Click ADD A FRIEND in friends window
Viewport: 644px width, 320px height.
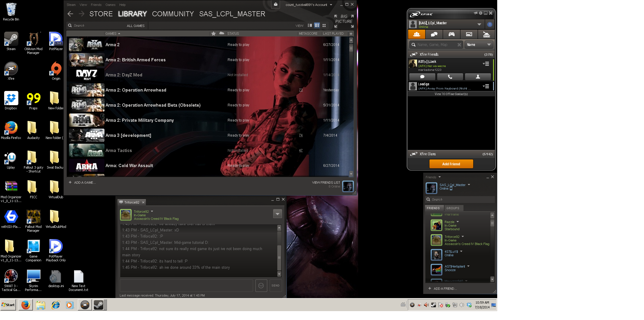[442, 289]
